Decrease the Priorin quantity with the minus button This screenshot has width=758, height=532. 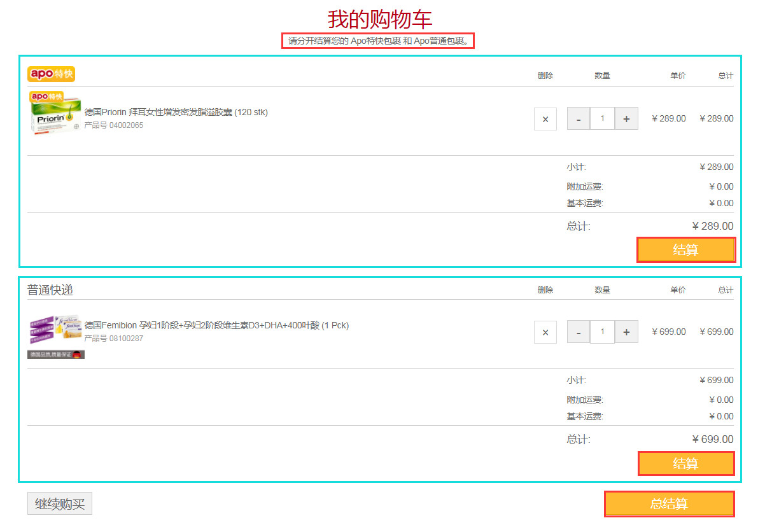[x=578, y=119]
